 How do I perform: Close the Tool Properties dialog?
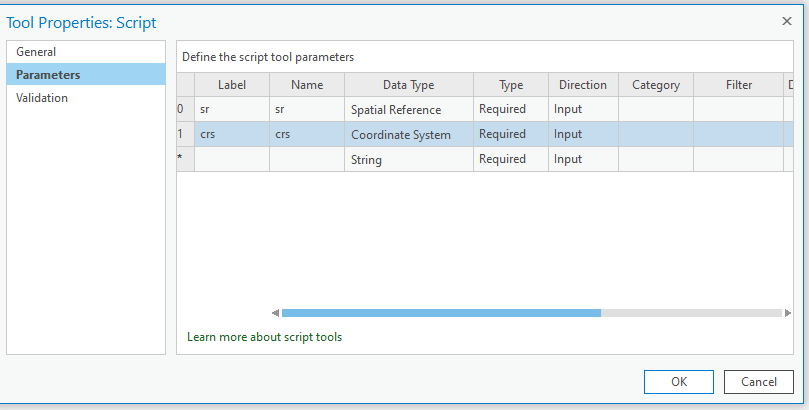pyautogui.click(x=786, y=21)
